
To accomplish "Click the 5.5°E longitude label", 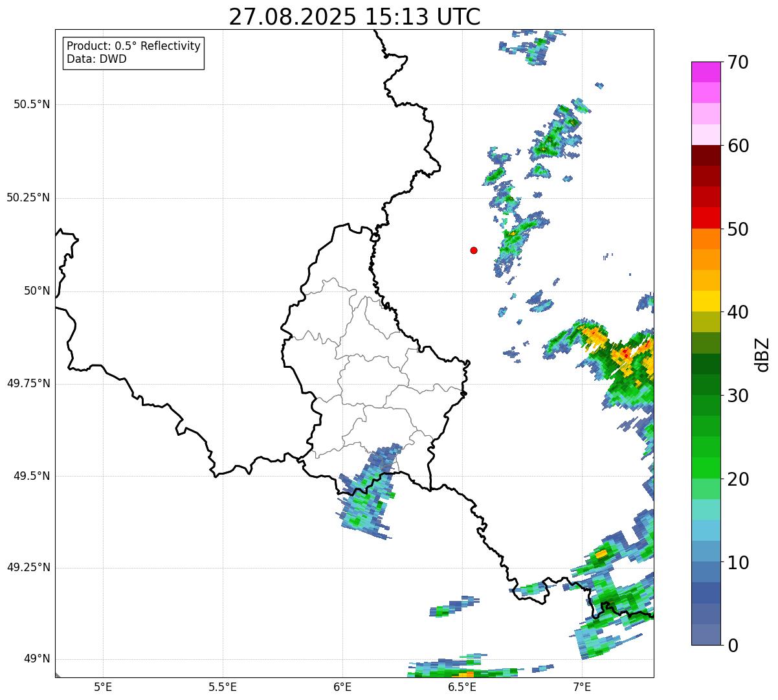I will pyautogui.click(x=223, y=686).
